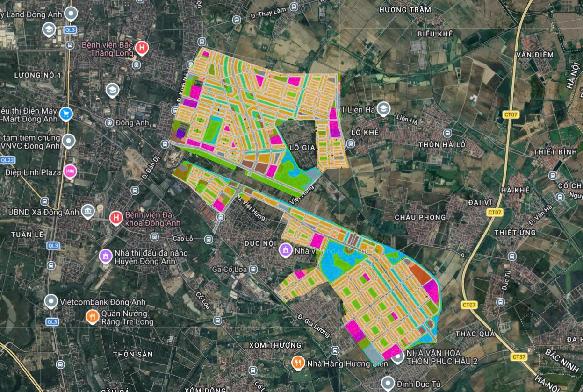Open Bệnh viện Đa khoa Đông Anh hospital marker
This screenshot has width=583, height=392.
point(115,218)
